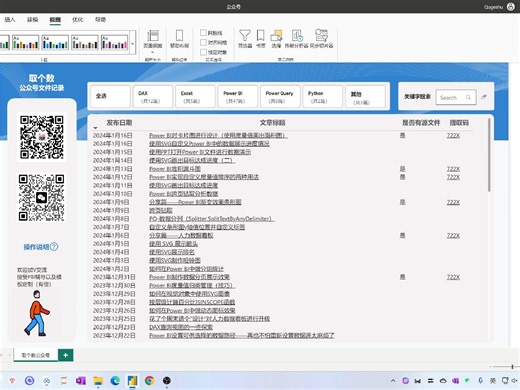Open article PQ-数据分列 Splitter.SplitTextByAnyDelimiter

point(212,219)
